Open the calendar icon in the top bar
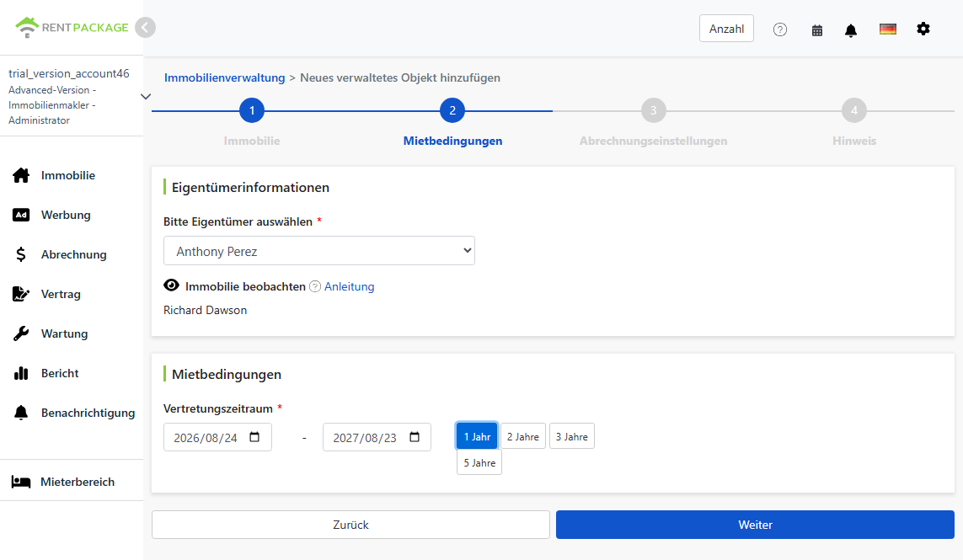The width and height of the screenshot is (963, 560). 817,30
